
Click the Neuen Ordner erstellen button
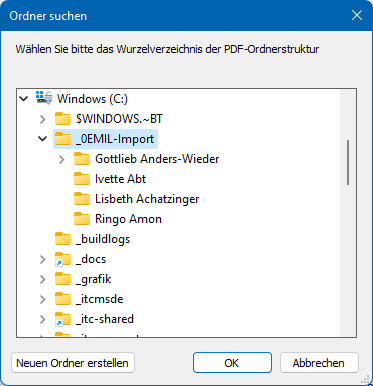tap(73, 363)
